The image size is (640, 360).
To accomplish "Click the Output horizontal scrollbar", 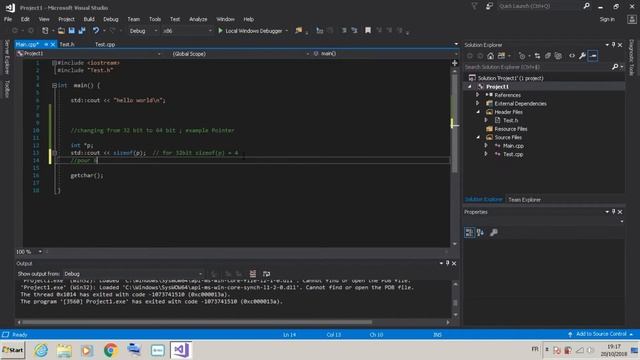I will coord(197,322).
